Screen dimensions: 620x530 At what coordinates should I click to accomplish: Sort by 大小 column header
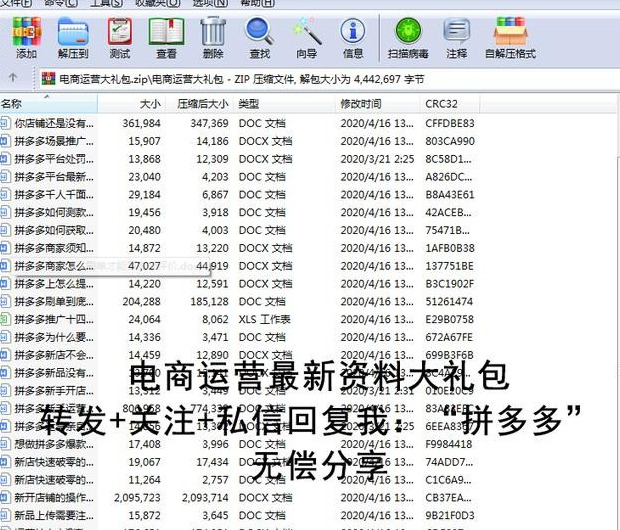click(132, 104)
